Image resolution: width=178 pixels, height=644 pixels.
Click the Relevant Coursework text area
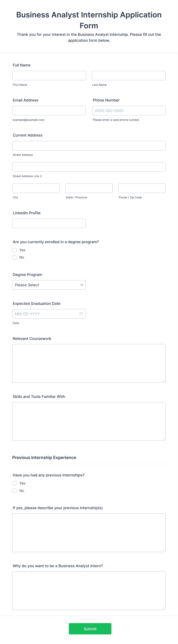[x=89, y=363]
